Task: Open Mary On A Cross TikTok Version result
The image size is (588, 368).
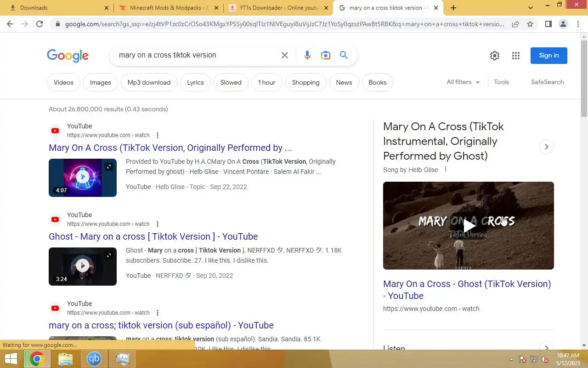Action: [170, 148]
